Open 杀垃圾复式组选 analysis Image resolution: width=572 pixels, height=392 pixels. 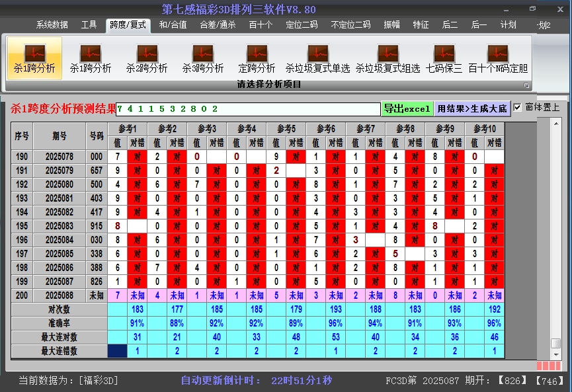point(388,58)
